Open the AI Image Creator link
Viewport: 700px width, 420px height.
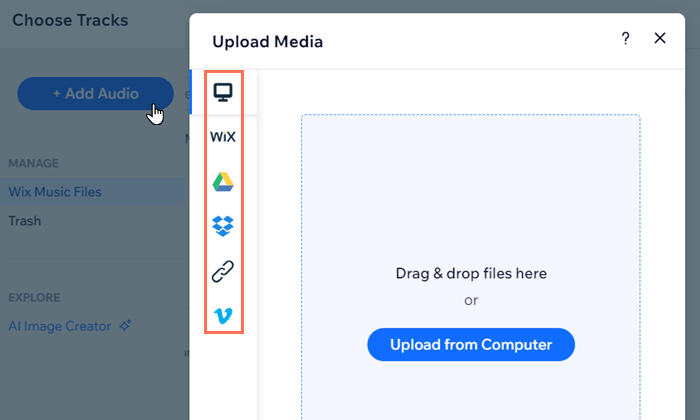coord(59,326)
